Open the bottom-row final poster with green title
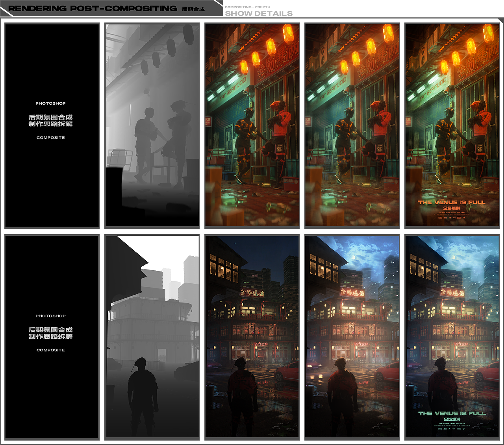Image resolution: width=504 pixels, height=445 pixels. (x=452, y=337)
